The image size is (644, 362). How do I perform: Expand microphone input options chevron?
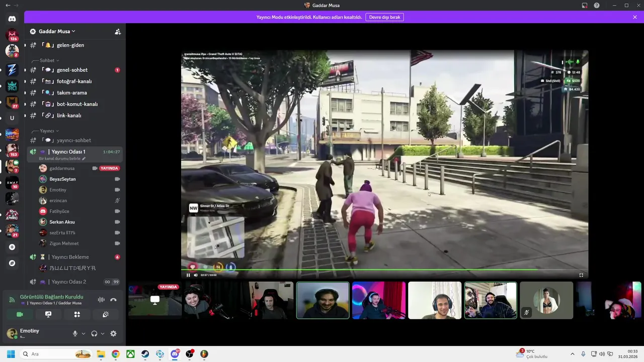point(84,333)
